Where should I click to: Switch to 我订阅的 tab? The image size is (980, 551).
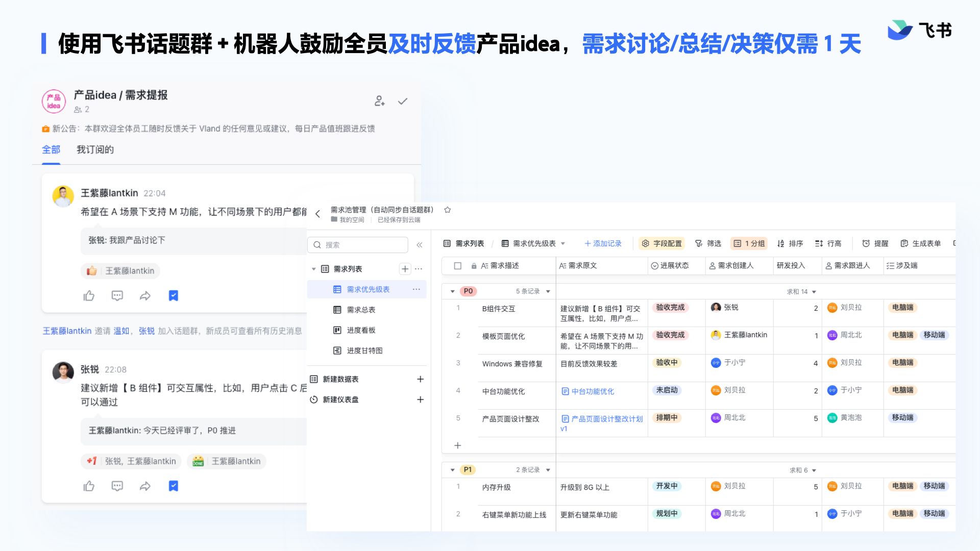point(95,149)
